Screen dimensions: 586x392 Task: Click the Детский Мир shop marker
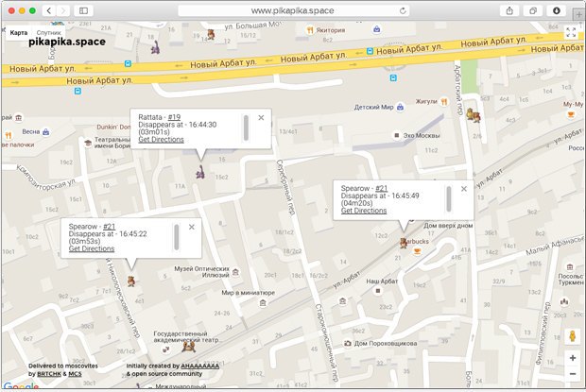click(x=400, y=107)
